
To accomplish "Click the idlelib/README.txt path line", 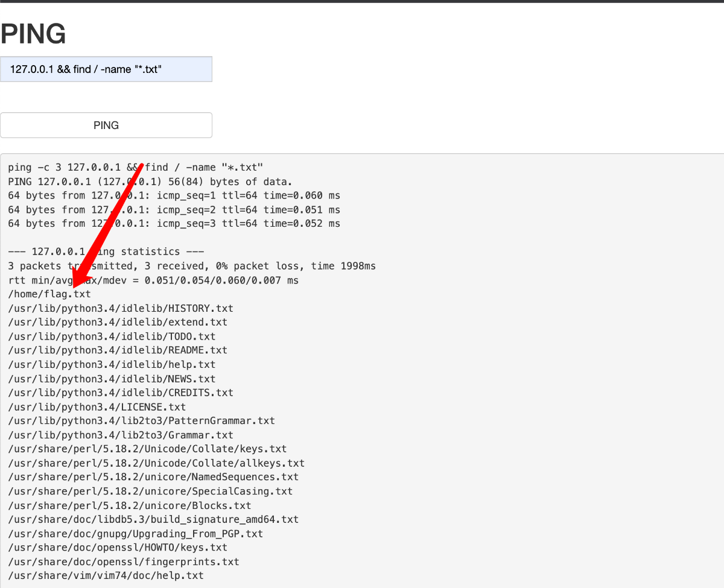I will coord(118,350).
